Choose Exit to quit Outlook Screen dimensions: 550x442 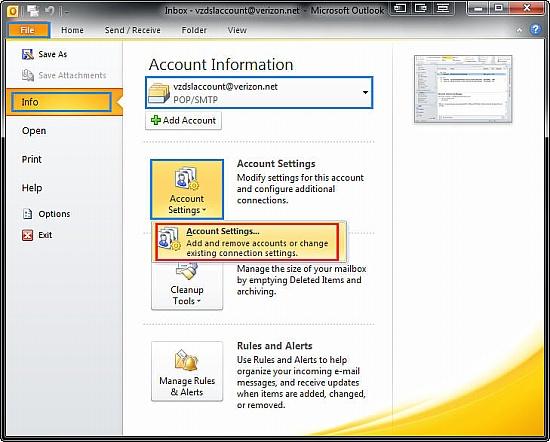point(45,235)
